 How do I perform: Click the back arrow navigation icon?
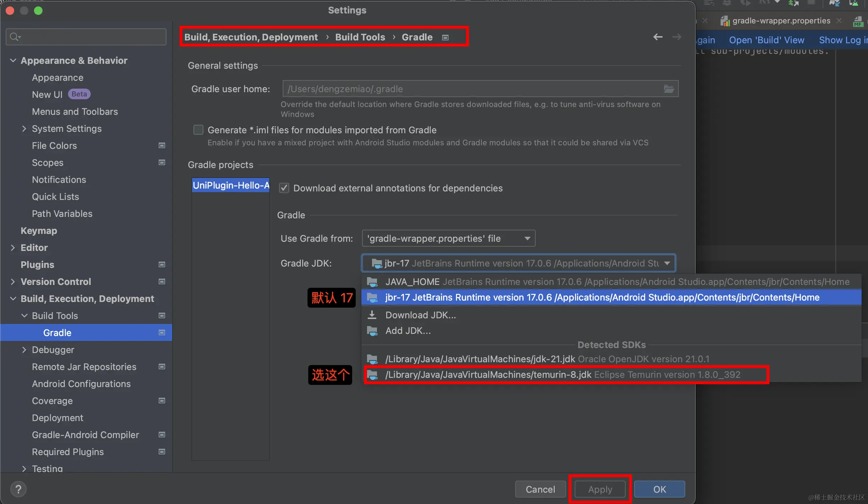pos(658,37)
